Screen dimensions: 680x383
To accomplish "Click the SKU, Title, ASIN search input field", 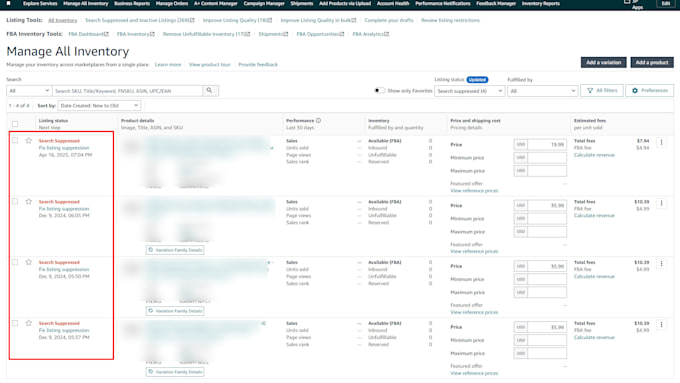I will (128, 91).
